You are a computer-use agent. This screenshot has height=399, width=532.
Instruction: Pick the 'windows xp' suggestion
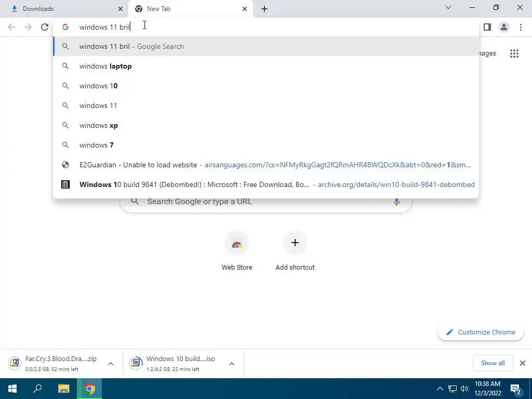pyautogui.click(x=266, y=125)
